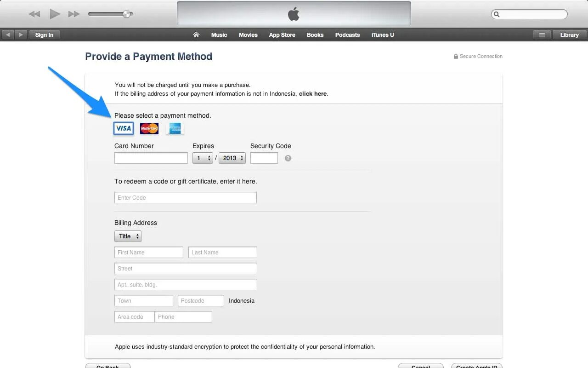
Task: Click the play button
Action: (55, 14)
